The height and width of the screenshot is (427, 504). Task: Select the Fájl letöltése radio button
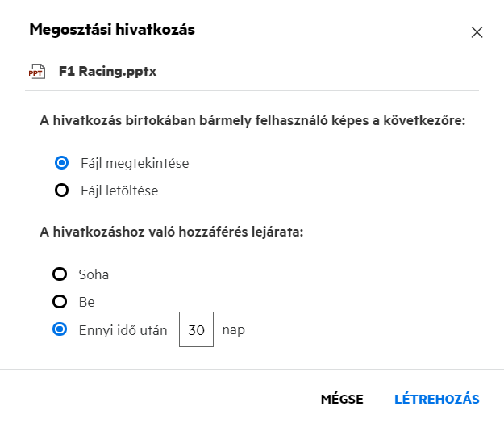coord(60,191)
